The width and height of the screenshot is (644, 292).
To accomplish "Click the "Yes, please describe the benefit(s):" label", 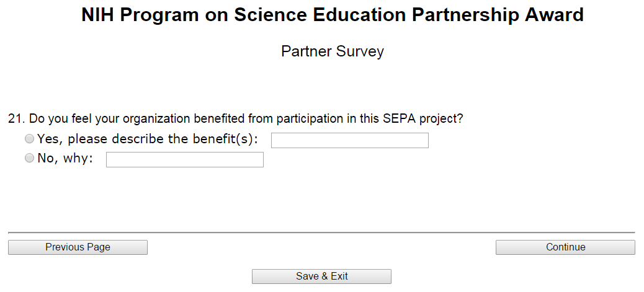I will tap(148, 139).
